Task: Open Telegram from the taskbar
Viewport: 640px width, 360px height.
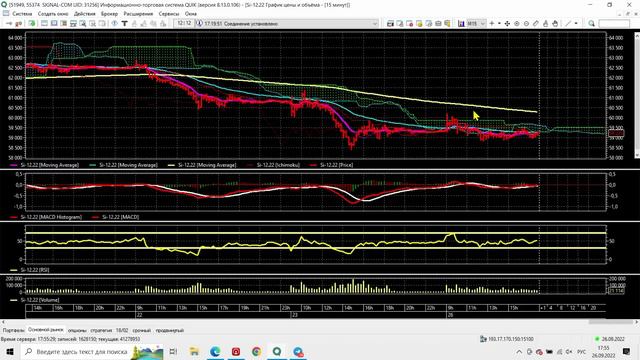Action: [298, 351]
